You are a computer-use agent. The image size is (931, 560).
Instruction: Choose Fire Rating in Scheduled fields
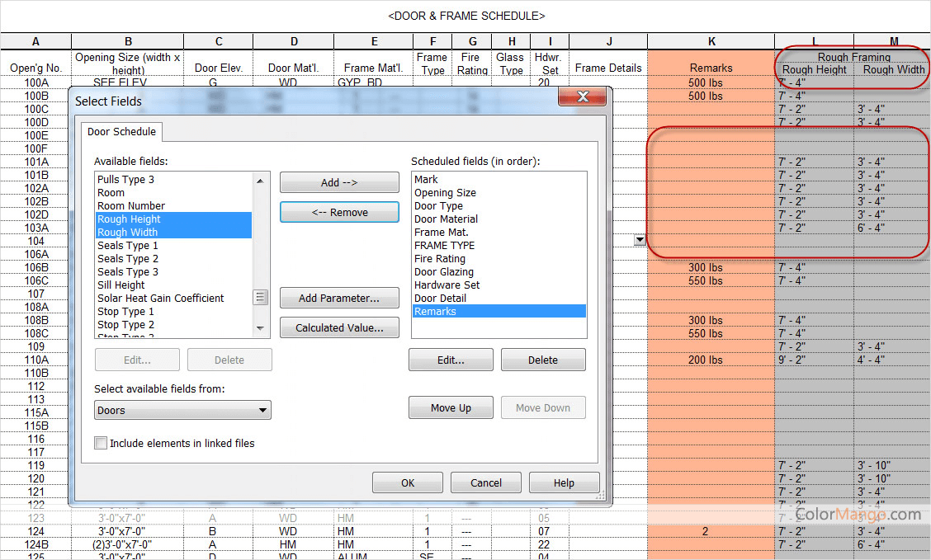click(440, 259)
